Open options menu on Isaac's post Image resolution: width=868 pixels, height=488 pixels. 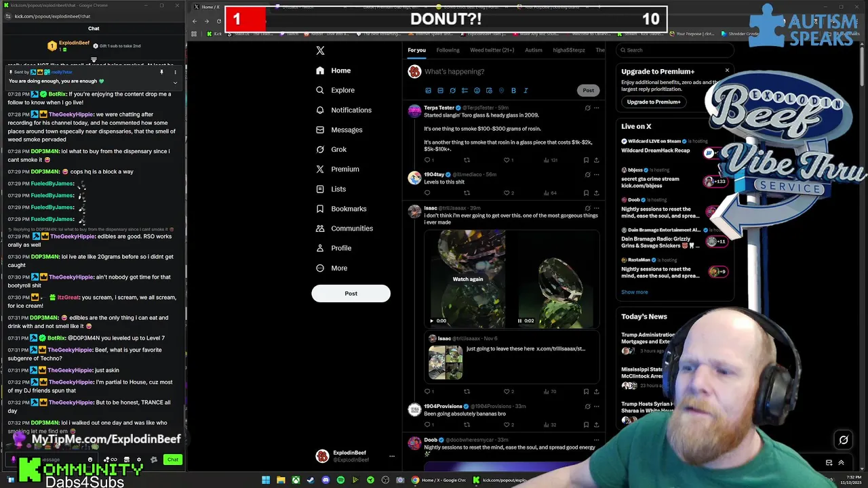pyautogui.click(x=596, y=208)
